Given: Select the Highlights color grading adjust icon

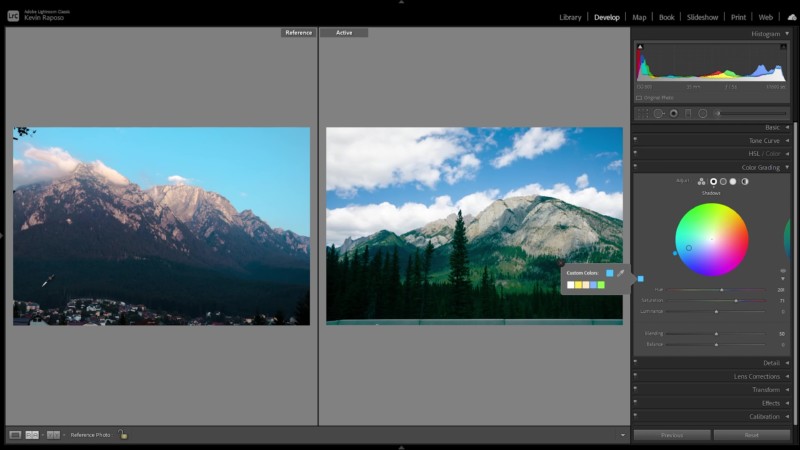Looking at the screenshot, I should 733,181.
